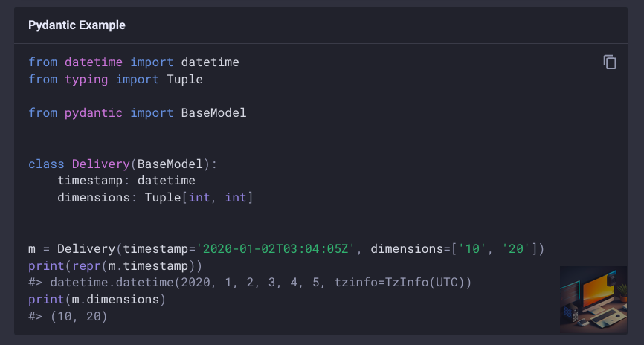The height and width of the screenshot is (345, 644).
Task: Click the line 'from typing import Tuple'
Action: 115,79
